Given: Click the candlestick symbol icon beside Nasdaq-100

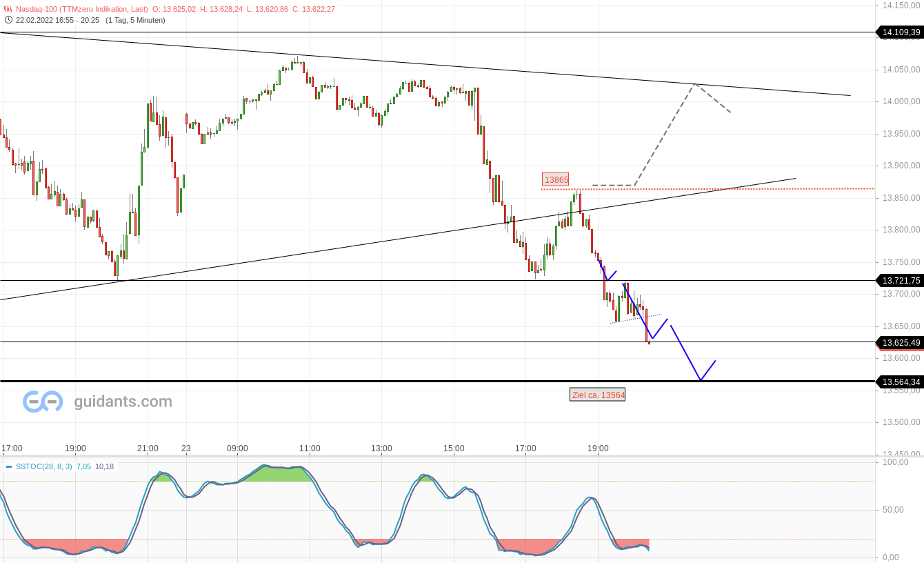Looking at the screenshot, I should click(x=7, y=10).
